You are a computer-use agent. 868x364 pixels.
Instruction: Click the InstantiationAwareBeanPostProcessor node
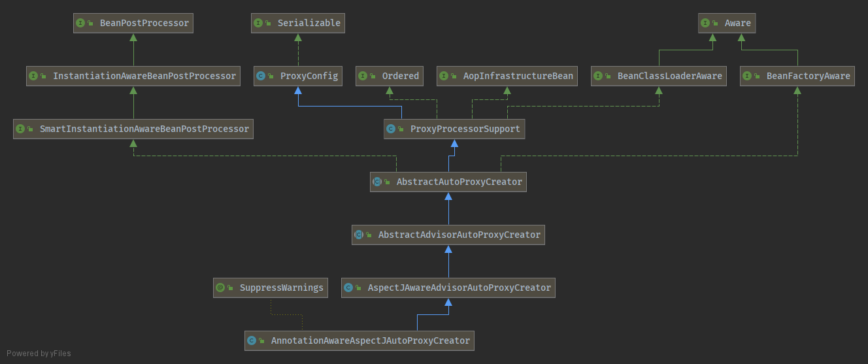coord(133,76)
